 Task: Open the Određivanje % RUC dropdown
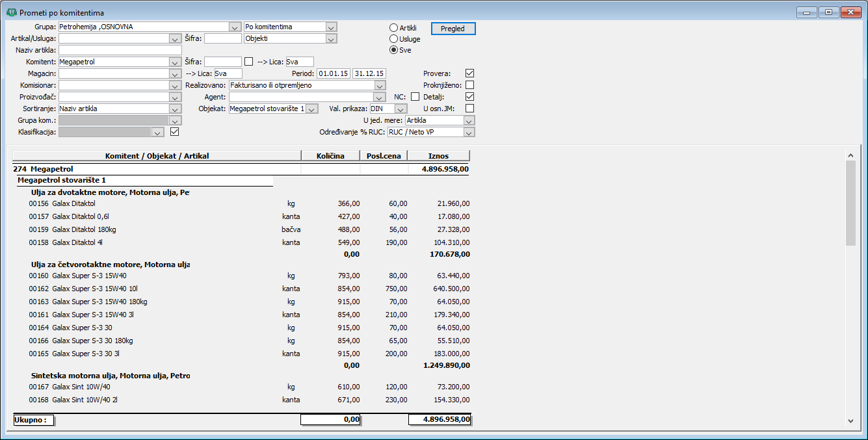coord(469,132)
